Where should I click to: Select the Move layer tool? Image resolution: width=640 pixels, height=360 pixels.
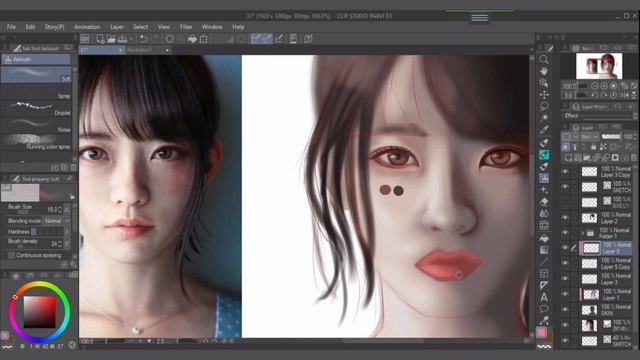coord(544,95)
